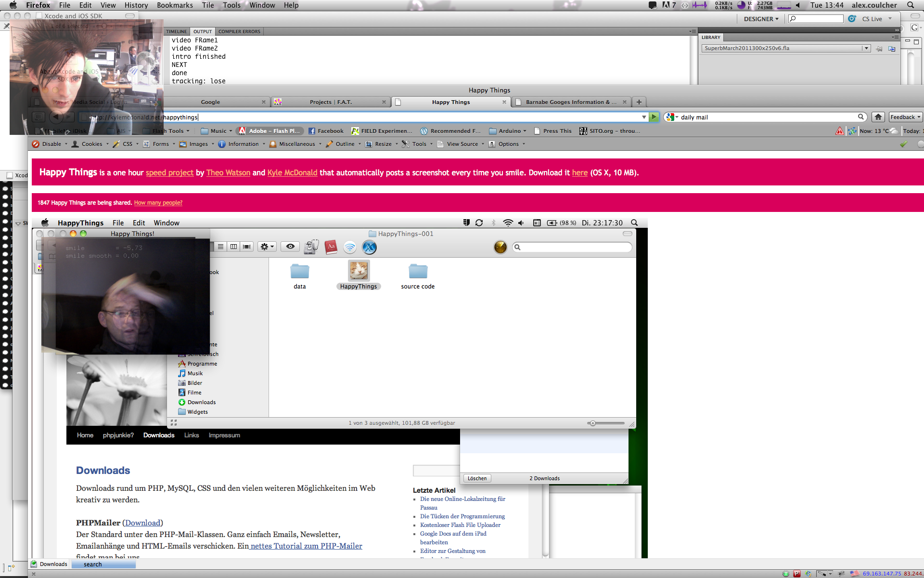The width and height of the screenshot is (924, 578).
Task: Go to the Firefox Home page button
Action: [x=878, y=117]
